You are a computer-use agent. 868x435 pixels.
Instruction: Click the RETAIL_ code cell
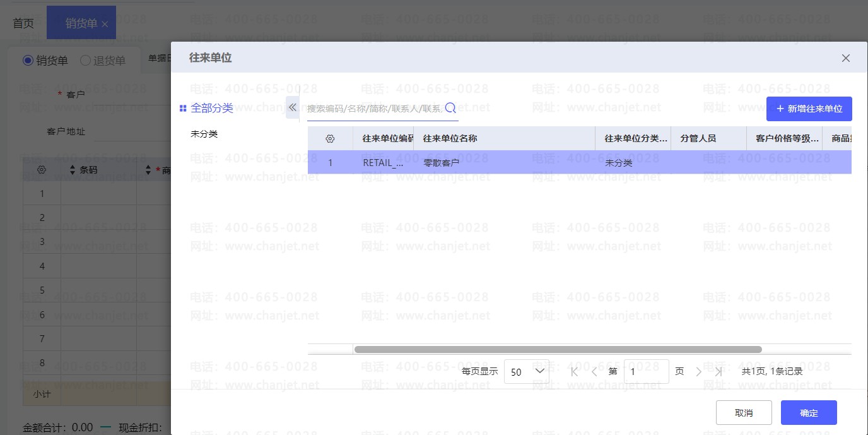point(384,162)
